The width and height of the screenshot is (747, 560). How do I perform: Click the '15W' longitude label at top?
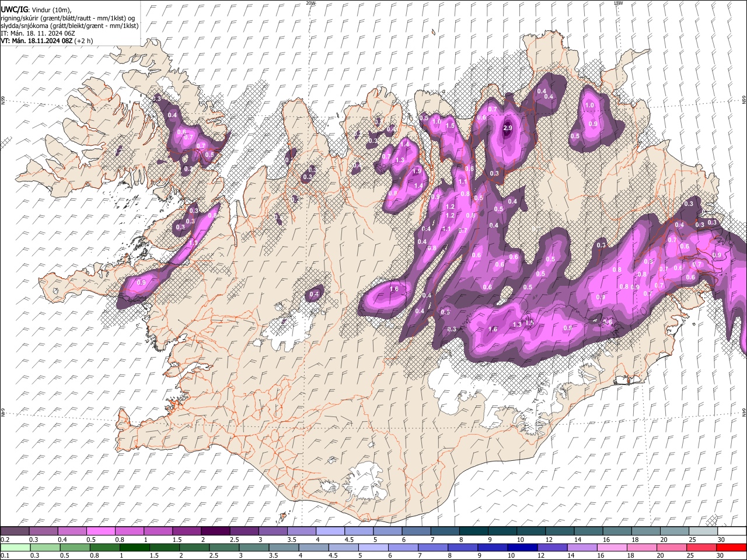pyautogui.click(x=618, y=3)
